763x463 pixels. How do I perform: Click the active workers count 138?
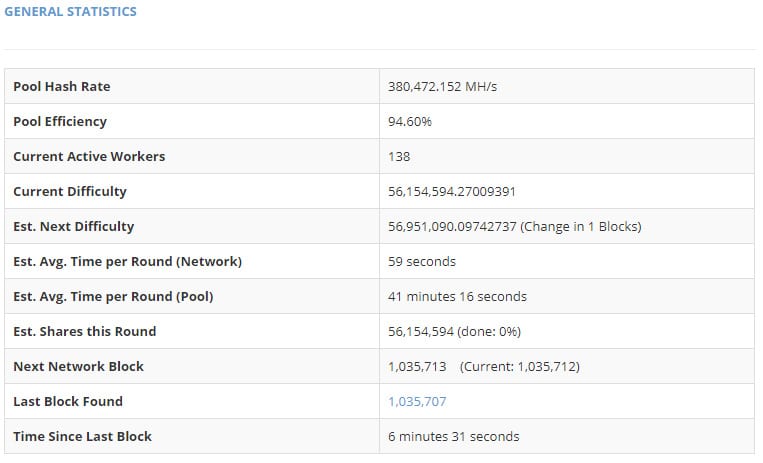point(399,156)
